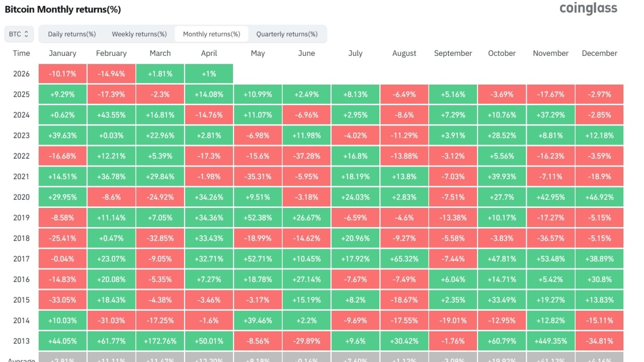Click the +1% April 2026 cell

pyautogui.click(x=209, y=74)
